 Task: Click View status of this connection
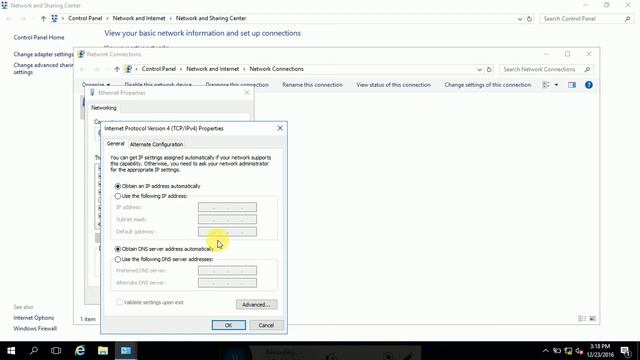(393, 85)
